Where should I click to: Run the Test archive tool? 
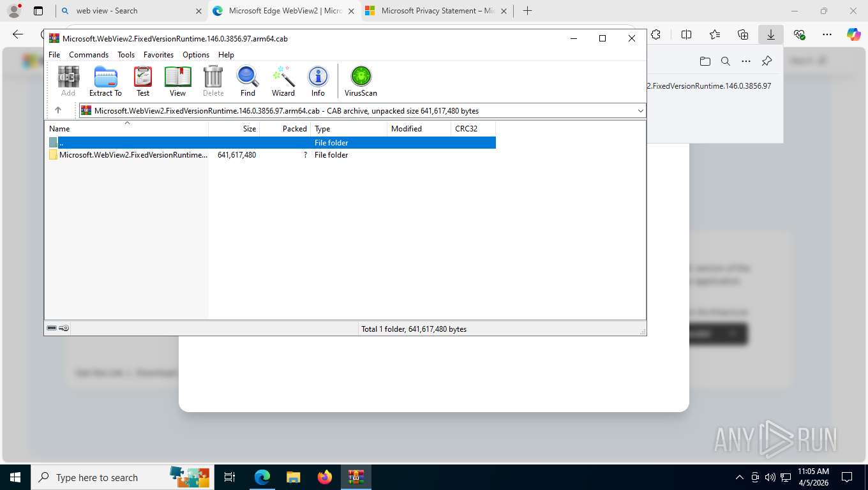click(143, 81)
